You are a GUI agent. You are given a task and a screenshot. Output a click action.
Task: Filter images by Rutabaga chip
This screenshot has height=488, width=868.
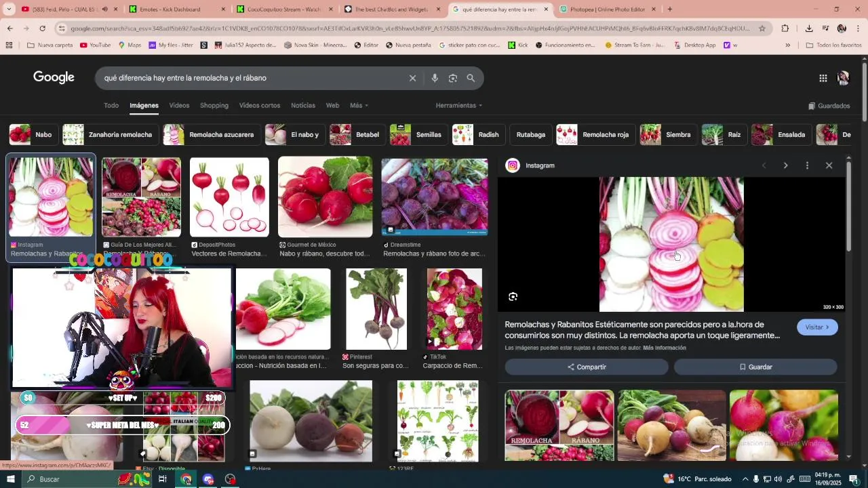[530, 135]
